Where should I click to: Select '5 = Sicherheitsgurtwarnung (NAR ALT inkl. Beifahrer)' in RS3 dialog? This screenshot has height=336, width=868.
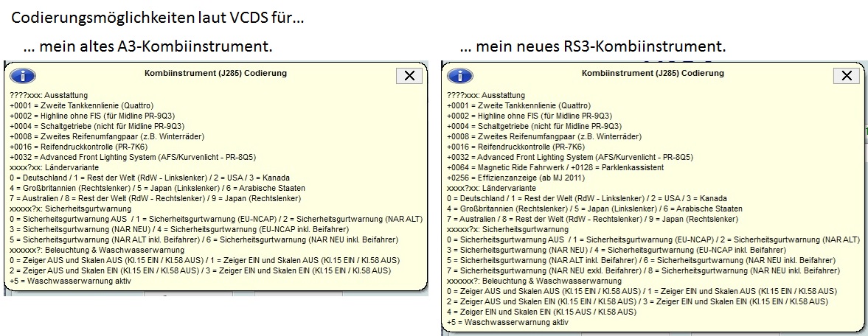point(642,261)
